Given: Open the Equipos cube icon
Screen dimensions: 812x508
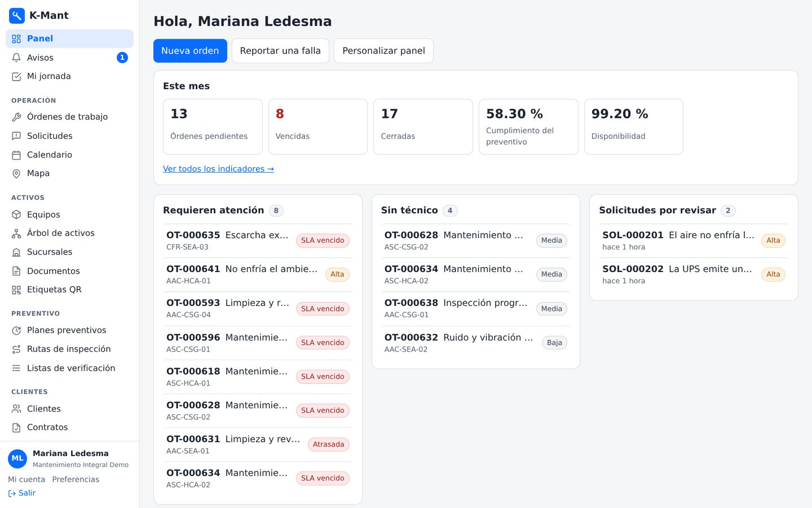Looking at the screenshot, I should tap(16, 214).
